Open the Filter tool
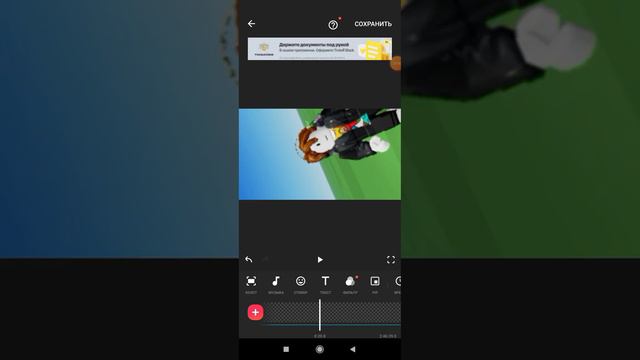Screen dimensions: 640x360 click(350, 284)
